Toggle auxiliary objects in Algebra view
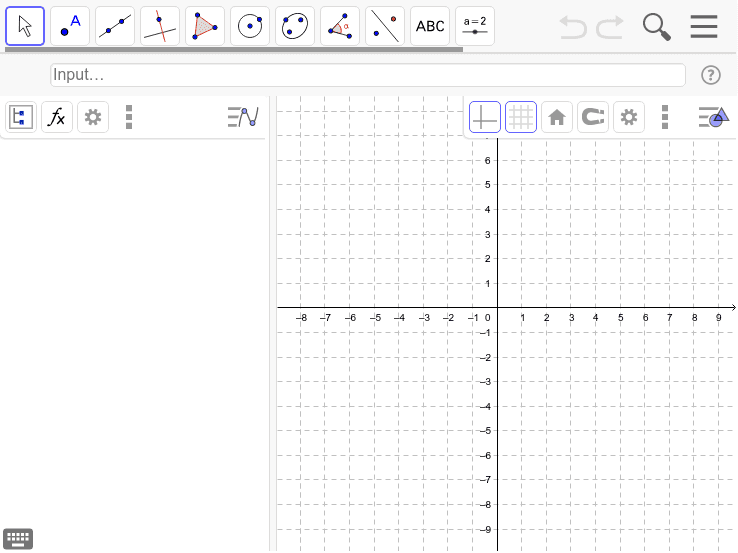This screenshot has width=738, height=553. [x=21, y=117]
